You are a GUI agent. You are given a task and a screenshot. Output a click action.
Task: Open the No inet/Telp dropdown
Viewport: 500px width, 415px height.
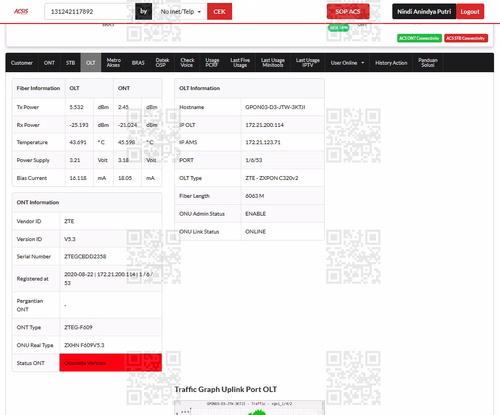181,12
